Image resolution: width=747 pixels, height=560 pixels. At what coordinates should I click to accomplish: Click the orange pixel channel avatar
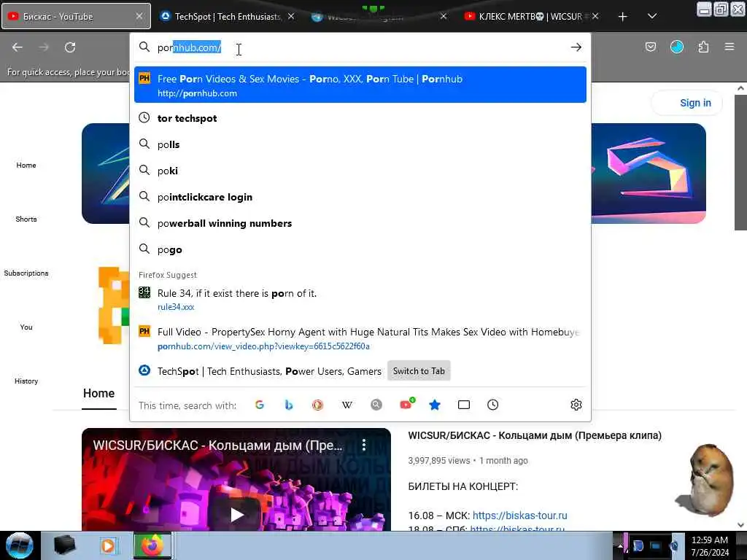(113, 306)
